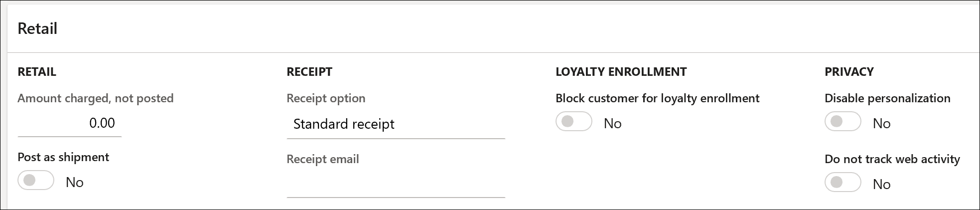Click the "Post as shipment" label text
980x210 pixels.
(x=63, y=157)
